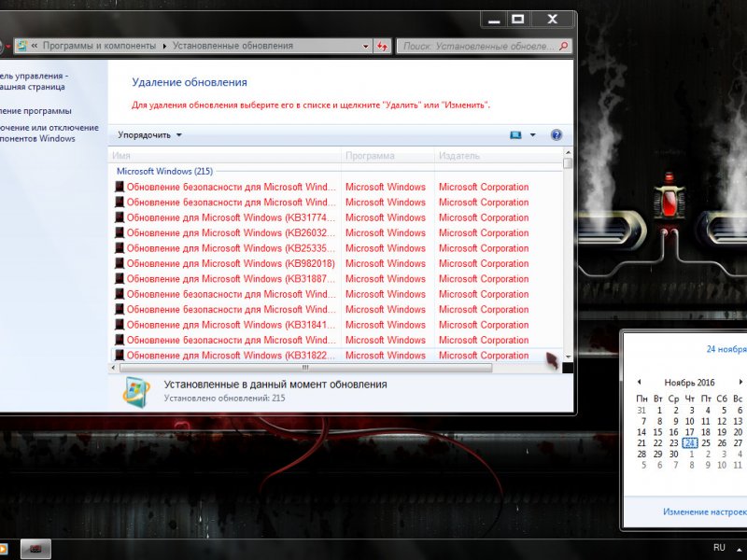Select day 20 in the calendar
This screenshot has width=747, height=560.
[738, 432]
